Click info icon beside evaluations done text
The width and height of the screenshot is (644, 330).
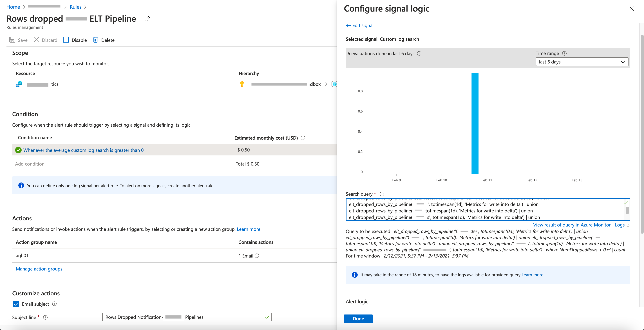pos(419,53)
